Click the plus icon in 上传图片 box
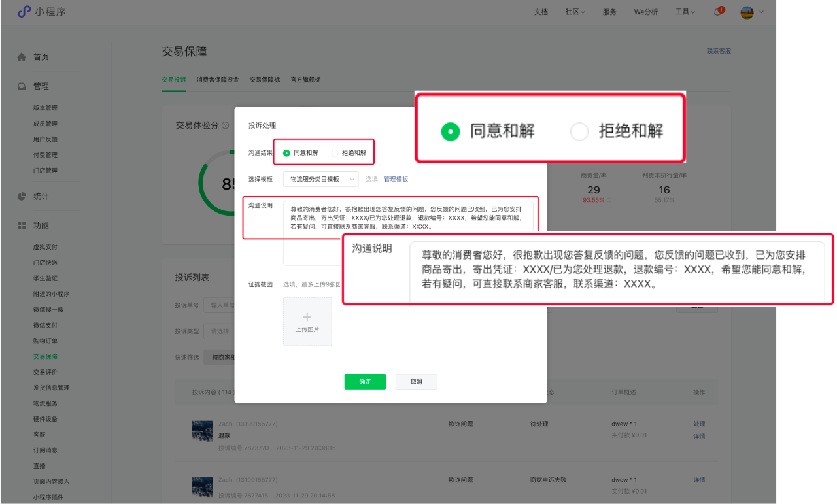The height and width of the screenshot is (504, 837). click(x=307, y=317)
